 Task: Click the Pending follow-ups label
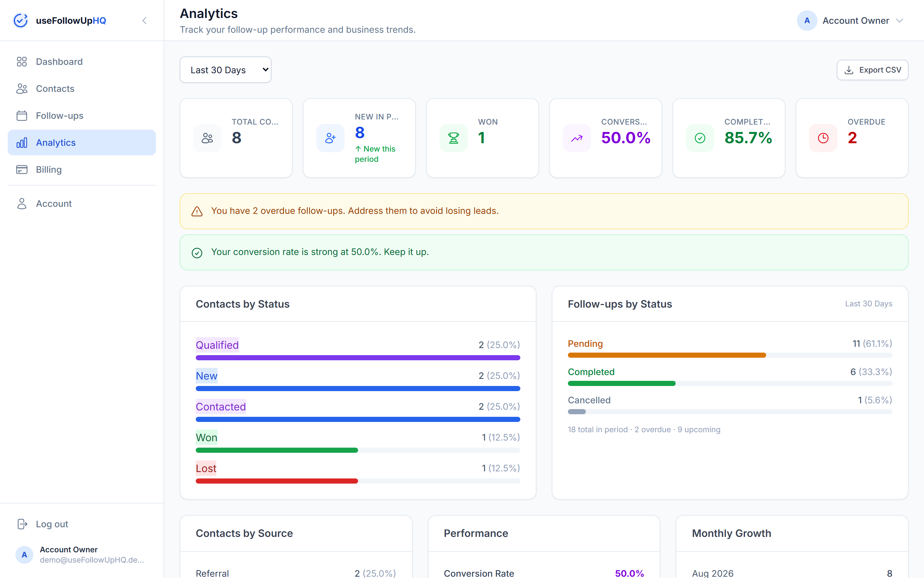click(585, 344)
